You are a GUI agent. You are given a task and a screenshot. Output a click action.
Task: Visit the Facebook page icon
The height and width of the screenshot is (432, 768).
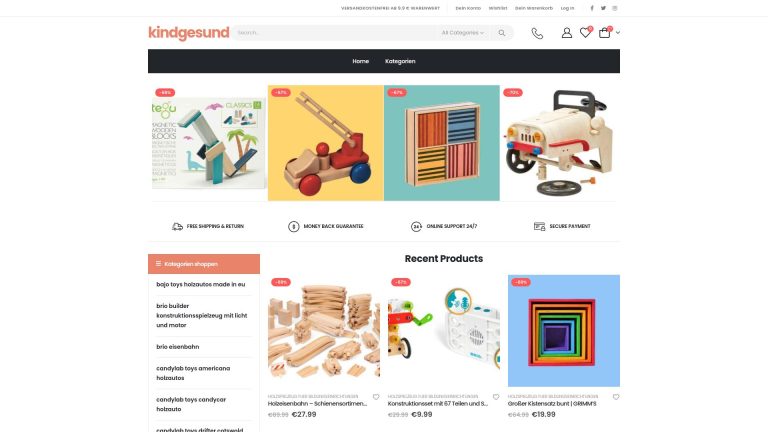[x=592, y=8]
